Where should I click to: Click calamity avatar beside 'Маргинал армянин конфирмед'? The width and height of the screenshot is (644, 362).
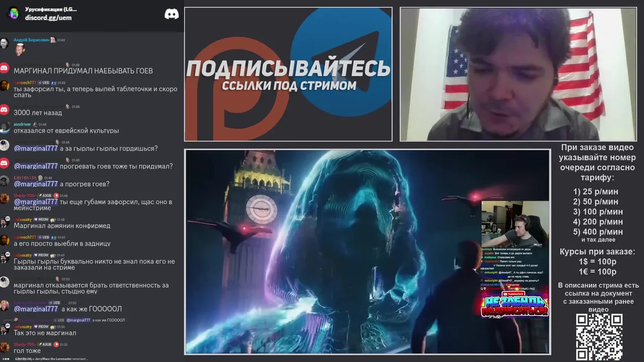pos(5,222)
